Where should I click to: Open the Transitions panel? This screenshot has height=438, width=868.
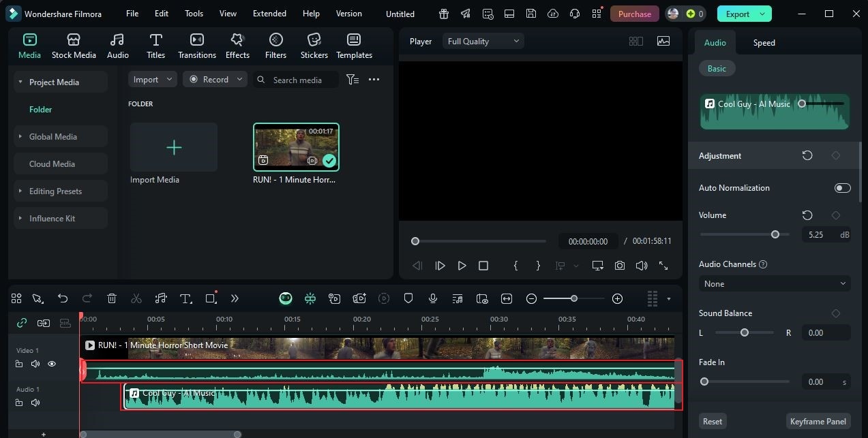pos(196,46)
